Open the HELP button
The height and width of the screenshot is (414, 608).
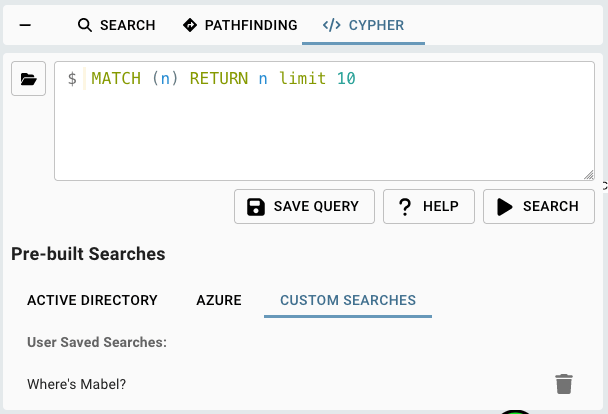(429, 207)
